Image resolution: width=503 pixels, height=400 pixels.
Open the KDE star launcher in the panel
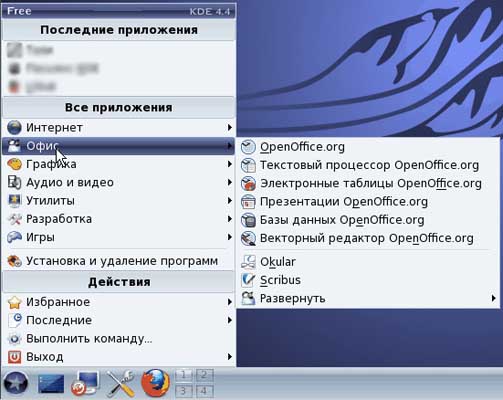point(15,383)
